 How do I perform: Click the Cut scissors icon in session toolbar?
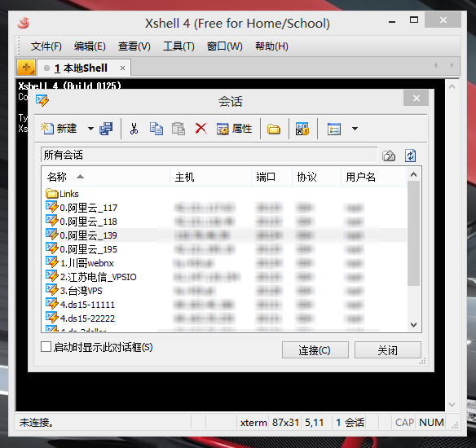tap(134, 129)
